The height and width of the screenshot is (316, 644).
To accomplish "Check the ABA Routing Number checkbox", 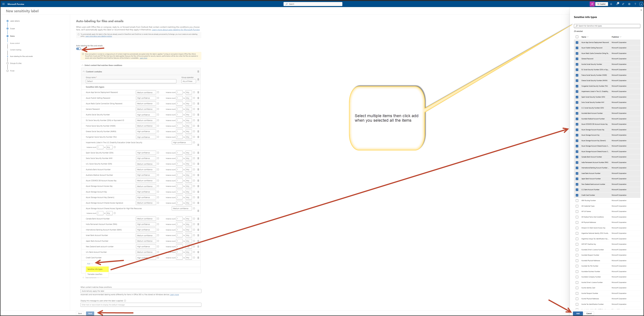I will (x=577, y=201).
